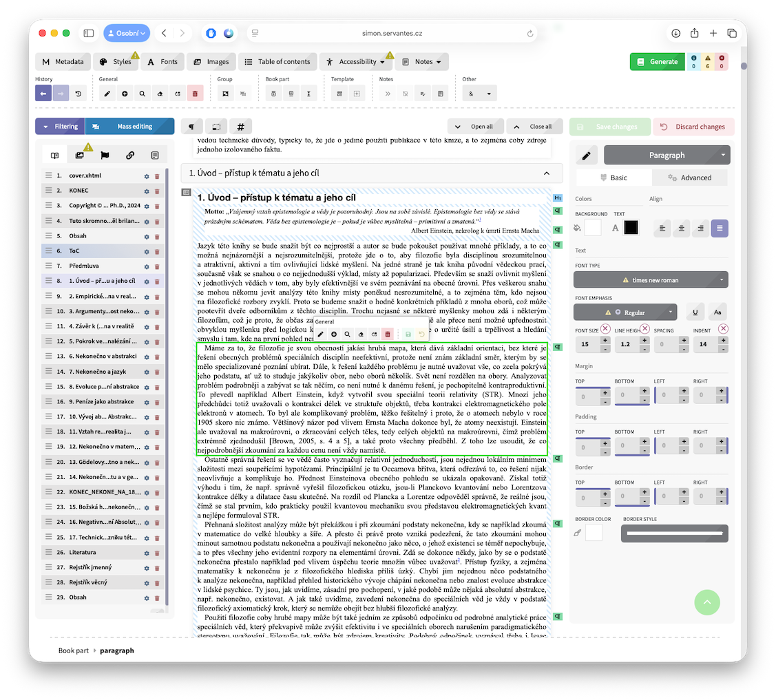Expand the Paragraph element type dropdown
The height and width of the screenshot is (700, 776).
click(x=666, y=156)
